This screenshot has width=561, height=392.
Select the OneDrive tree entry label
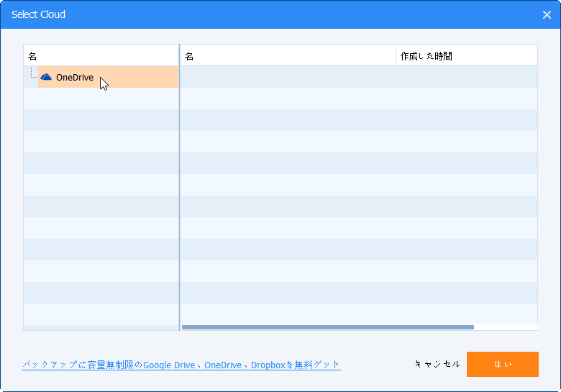[75, 77]
